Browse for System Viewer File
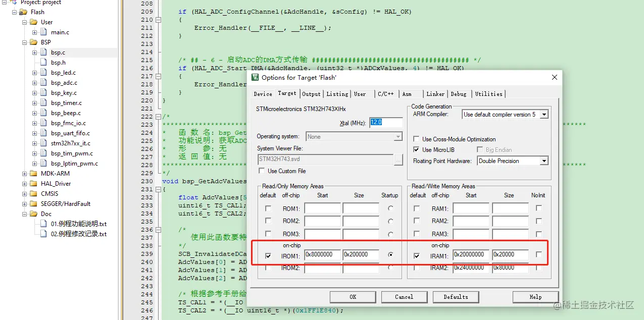 (399, 160)
